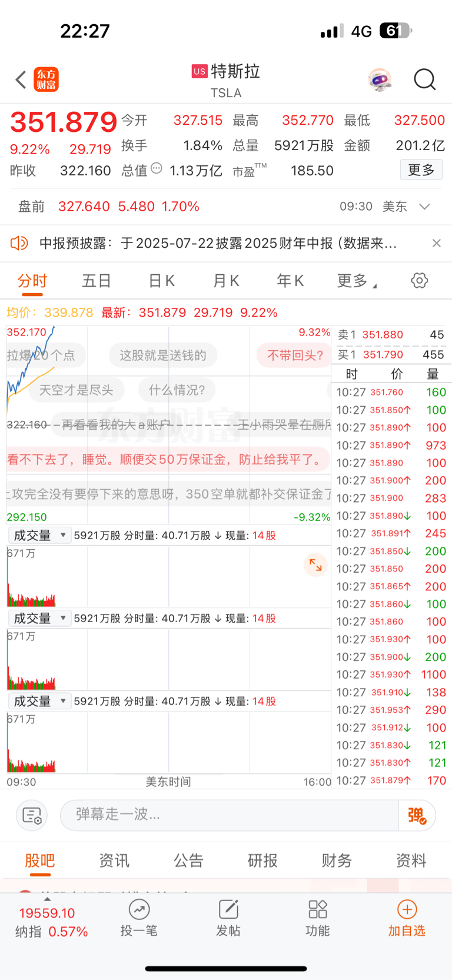
Task: Switch to the 月K tab
Action: [226, 281]
